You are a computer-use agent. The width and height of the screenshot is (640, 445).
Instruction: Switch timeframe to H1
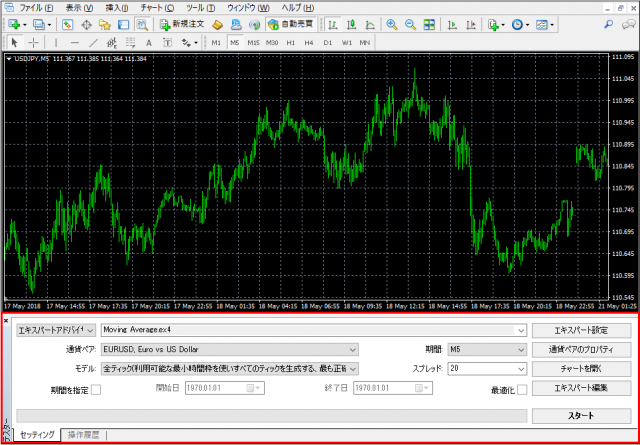click(x=291, y=42)
